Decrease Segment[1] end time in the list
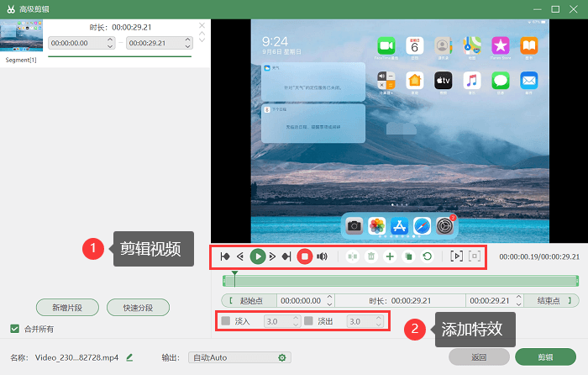The width and height of the screenshot is (588, 375). pyautogui.click(x=188, y=46)
